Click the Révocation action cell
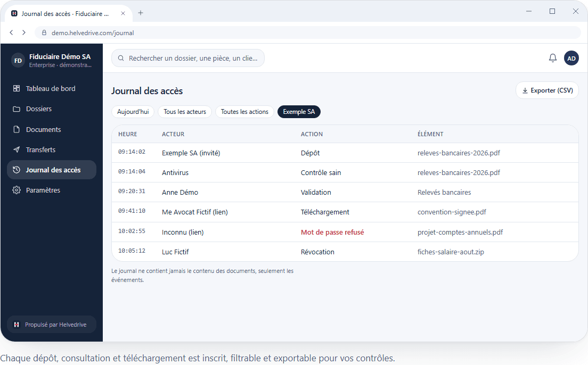The width and height of the screenshot is (588, 365). [317, 252]
